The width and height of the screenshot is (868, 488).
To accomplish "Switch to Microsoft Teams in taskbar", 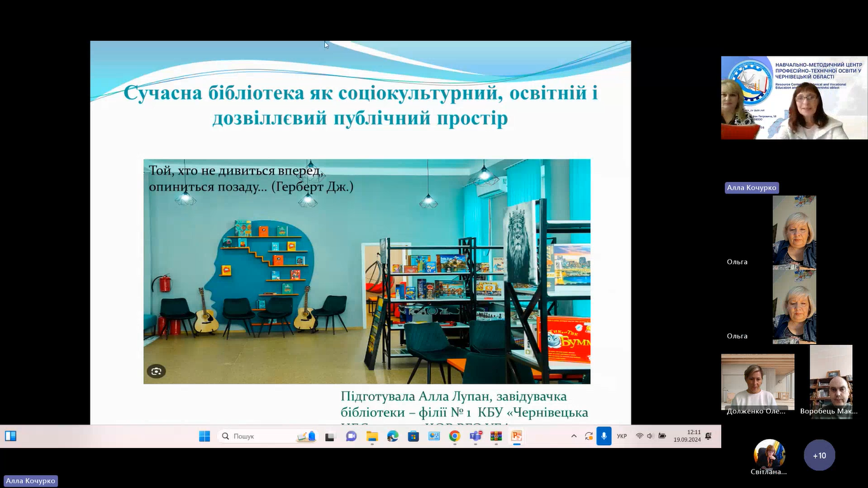I will [475, 436].
